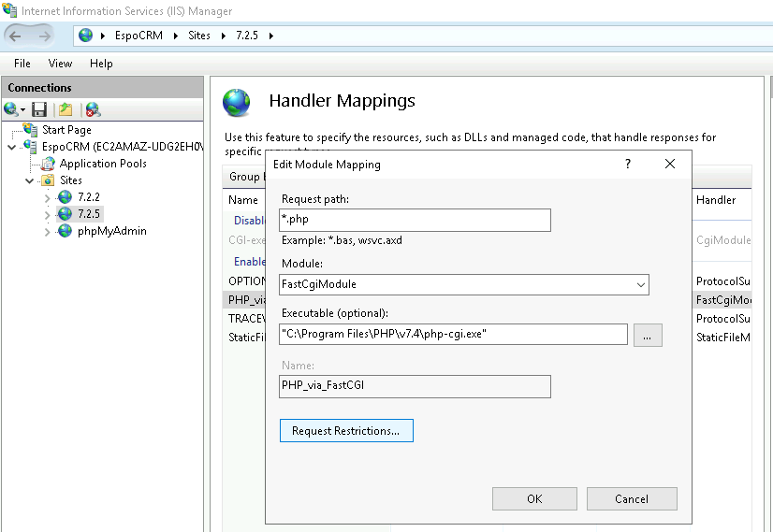Viewport: 773px width, 532px height.
Task: Browse for executable with ellipsis button
Action: coord(648,335)
